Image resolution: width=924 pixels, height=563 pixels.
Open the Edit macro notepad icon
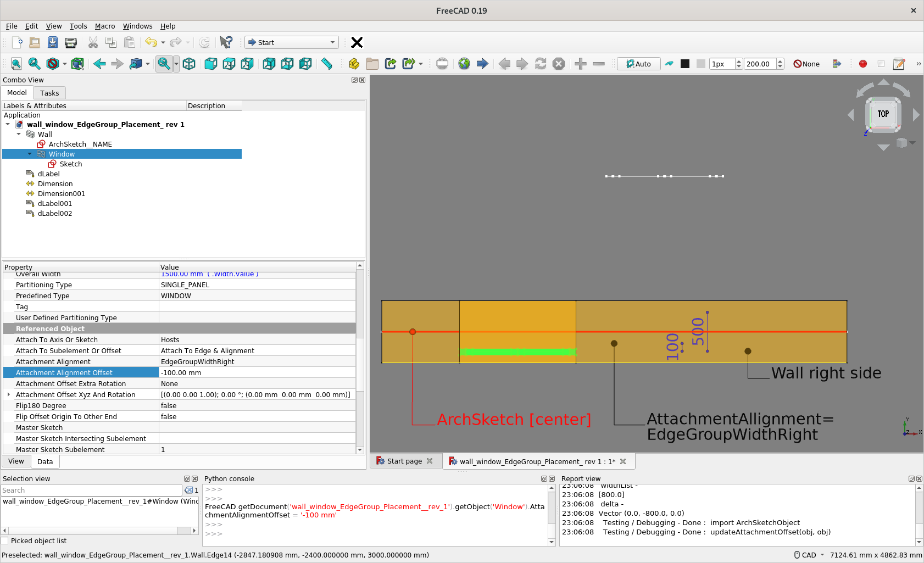click(x=899, y=64)
